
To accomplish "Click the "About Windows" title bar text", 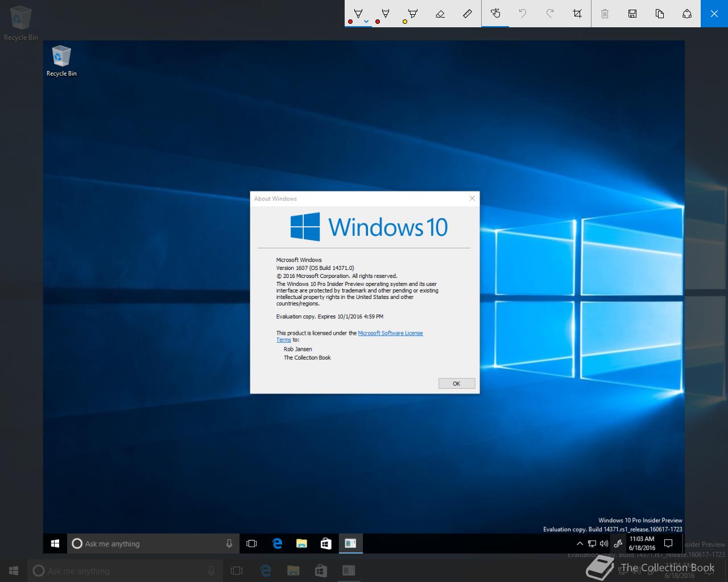I will tap(275, 199).
